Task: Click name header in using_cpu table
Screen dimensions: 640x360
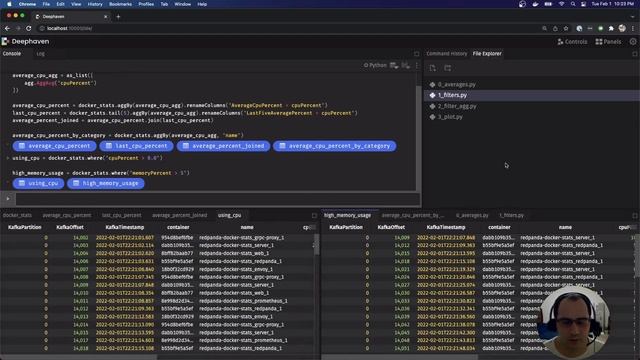Action: (x=247, y=227)
